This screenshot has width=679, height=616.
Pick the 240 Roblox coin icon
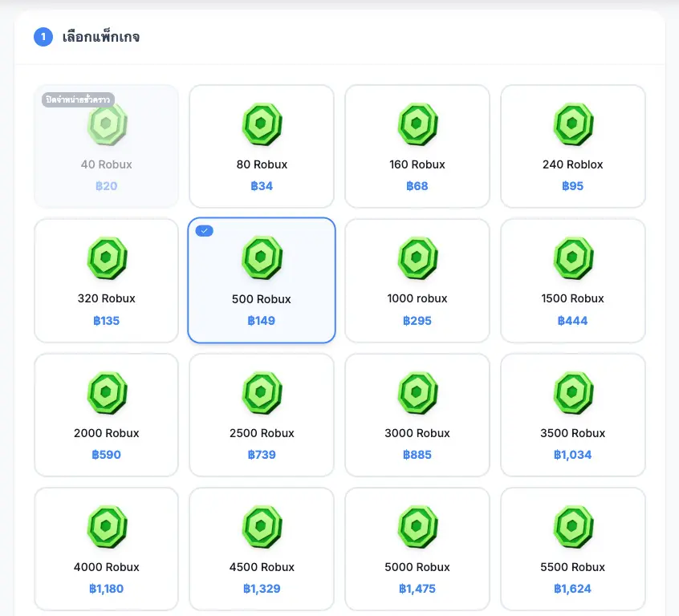click(573, 124)
